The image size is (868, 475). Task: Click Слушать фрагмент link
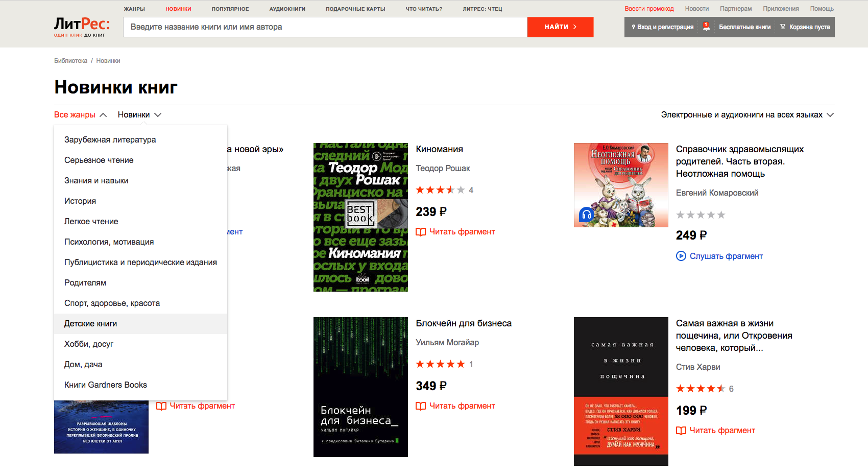click(726, 256)
